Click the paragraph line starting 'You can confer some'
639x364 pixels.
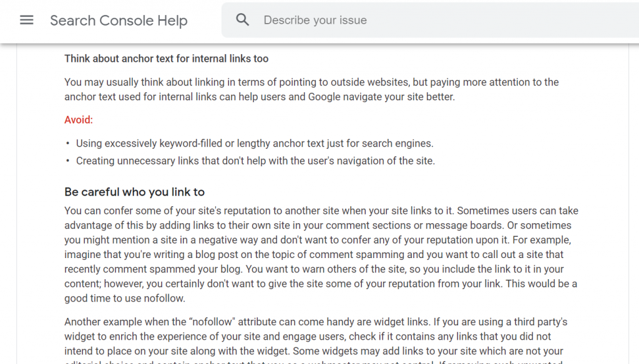(x=321, y=211)
